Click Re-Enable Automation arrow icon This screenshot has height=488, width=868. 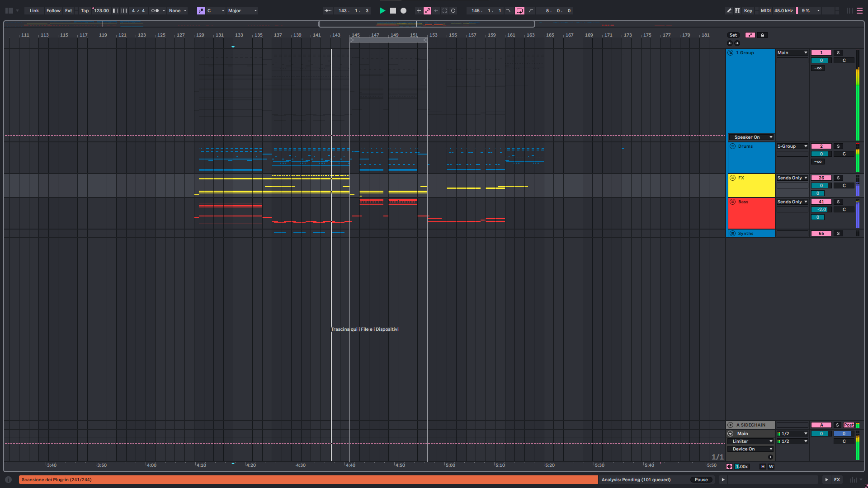tap(436, 10)
